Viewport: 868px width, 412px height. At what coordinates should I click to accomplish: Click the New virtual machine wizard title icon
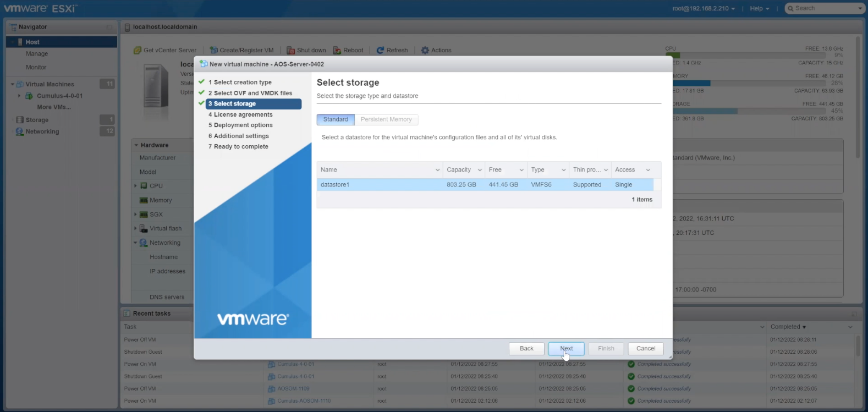(204, 64)
